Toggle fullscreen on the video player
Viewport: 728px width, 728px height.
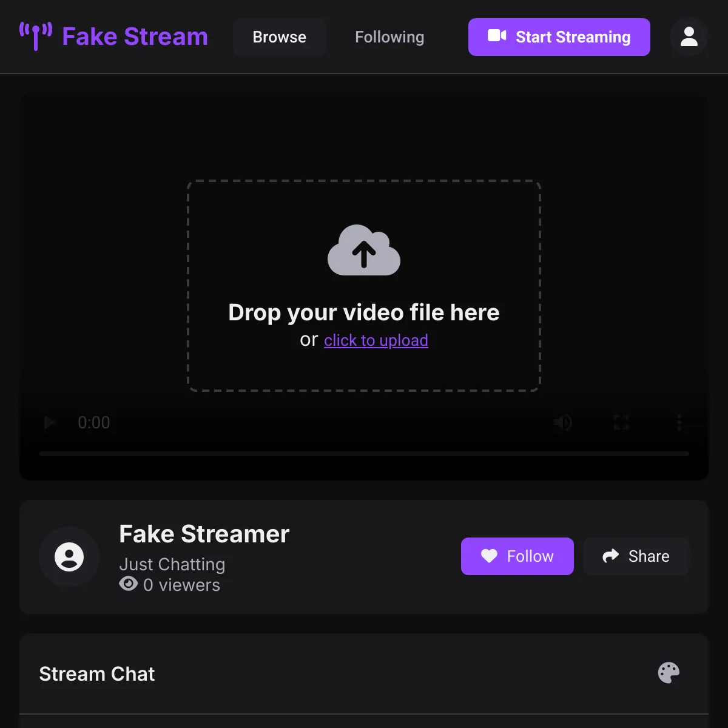click(621, 423)
